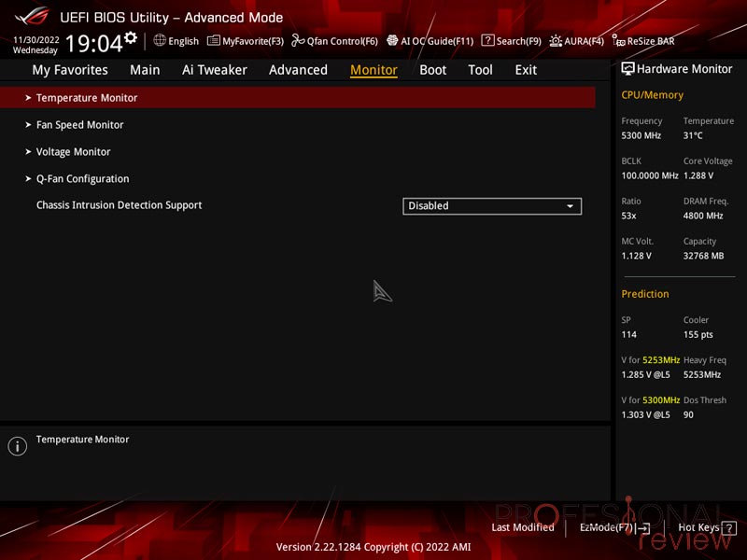Screen dimensions: 747x560
Task: Click ReSize BAR label
Action: pyautogui.click(x=651, y=41)
